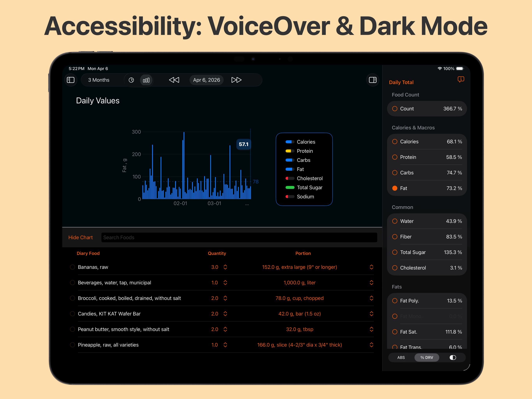Viewport: 532px width, 399px height.
Task: Select the bar chart view icon
Action: 146,80
